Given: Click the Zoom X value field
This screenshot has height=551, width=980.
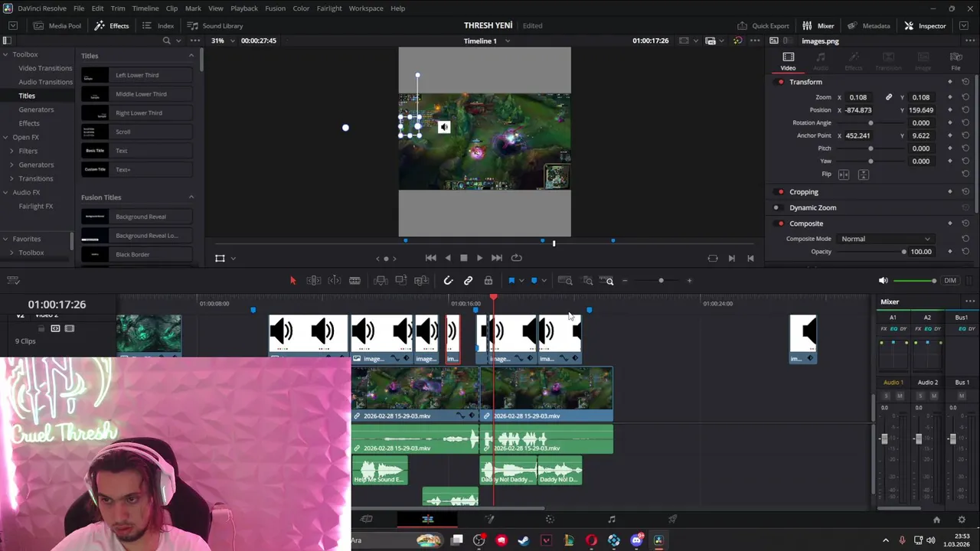Looking at the screenshot, I should pos(857,97).
